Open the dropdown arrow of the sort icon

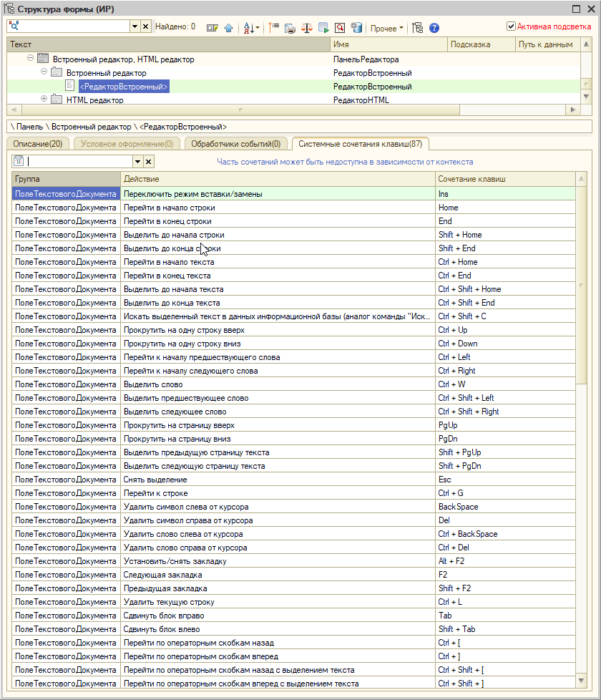point(258,29)
